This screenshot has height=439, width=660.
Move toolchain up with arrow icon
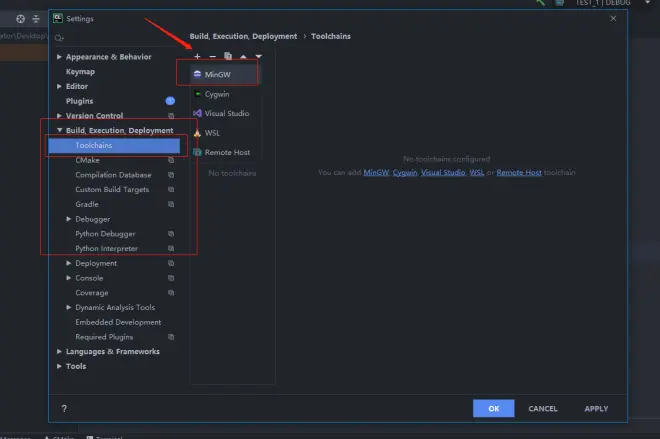[x=243, y=56]
